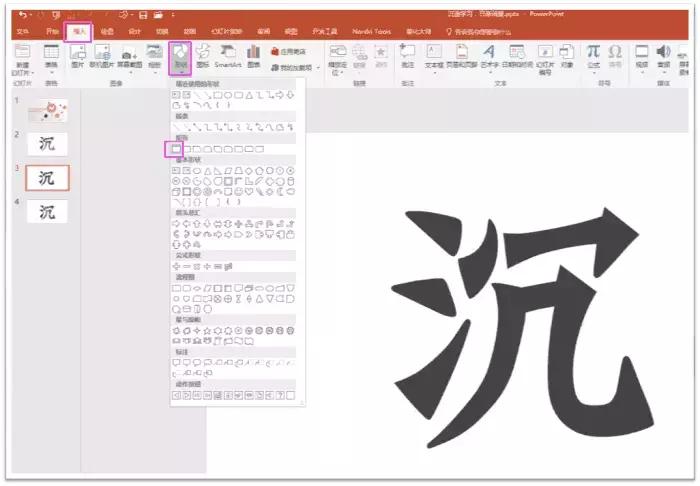Screen dimensions: 700x486
Task: Pick the 5-Point Star in Stars and Banners
Action: [x=207, y=331]
